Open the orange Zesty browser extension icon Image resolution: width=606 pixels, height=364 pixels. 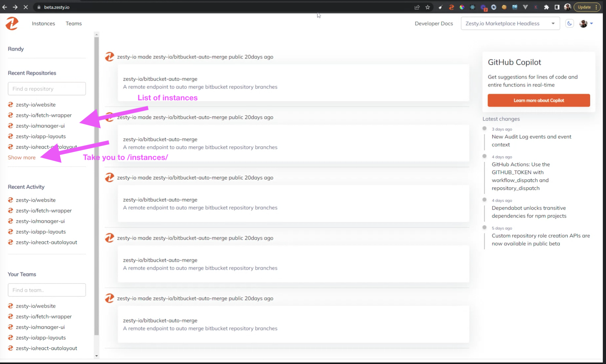click(x=451, y=7)
